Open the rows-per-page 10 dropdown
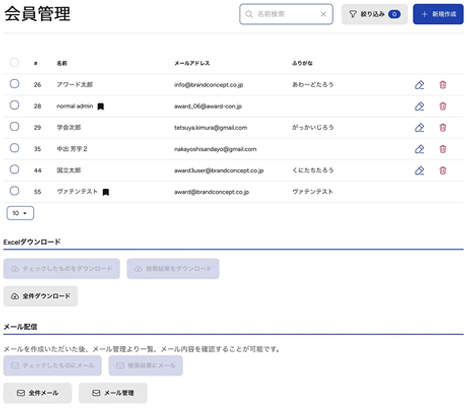Viewport: 467px width, 411px height. (20, 213)
